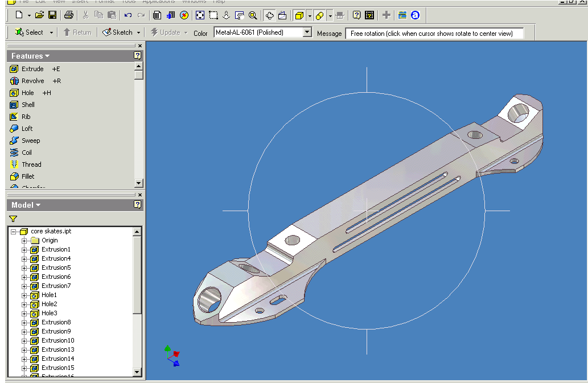Click Features panel scroll down arrow
The width and height of the screenshot is (588, 383).
pyautogui.click(x=138, y=183)
